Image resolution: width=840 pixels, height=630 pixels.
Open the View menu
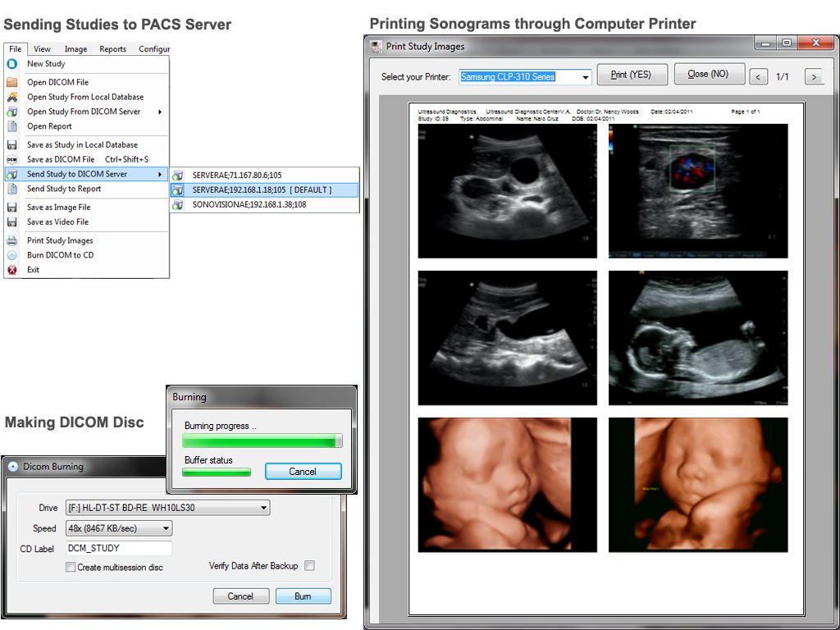point(43,48)
